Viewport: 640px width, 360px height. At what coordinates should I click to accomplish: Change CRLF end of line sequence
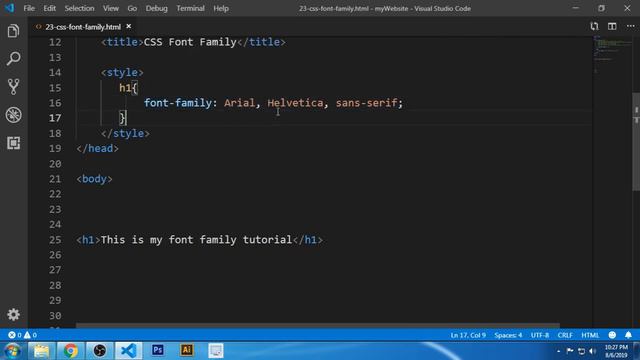[565, 335]
